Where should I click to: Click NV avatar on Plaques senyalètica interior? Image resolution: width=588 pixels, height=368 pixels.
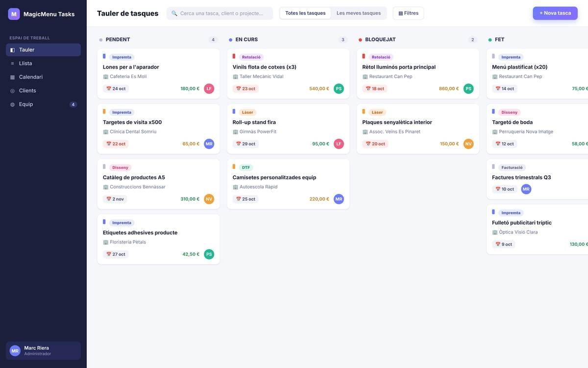tap(468, 144)
